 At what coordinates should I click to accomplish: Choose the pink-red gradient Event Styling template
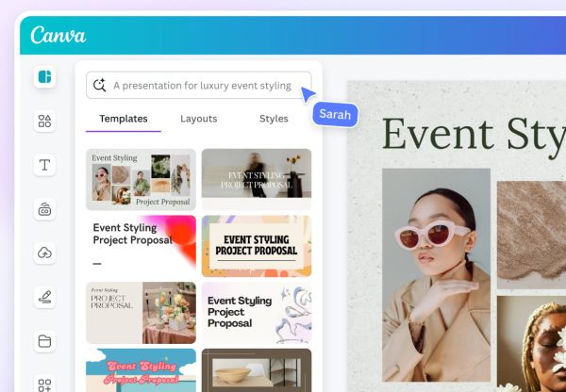(x=141, y=246)
